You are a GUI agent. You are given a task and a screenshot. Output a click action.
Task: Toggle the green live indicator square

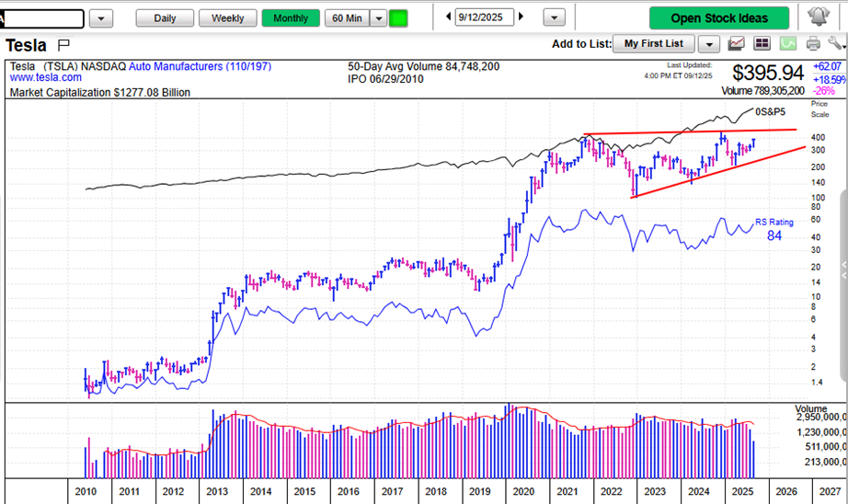point(398,18)
